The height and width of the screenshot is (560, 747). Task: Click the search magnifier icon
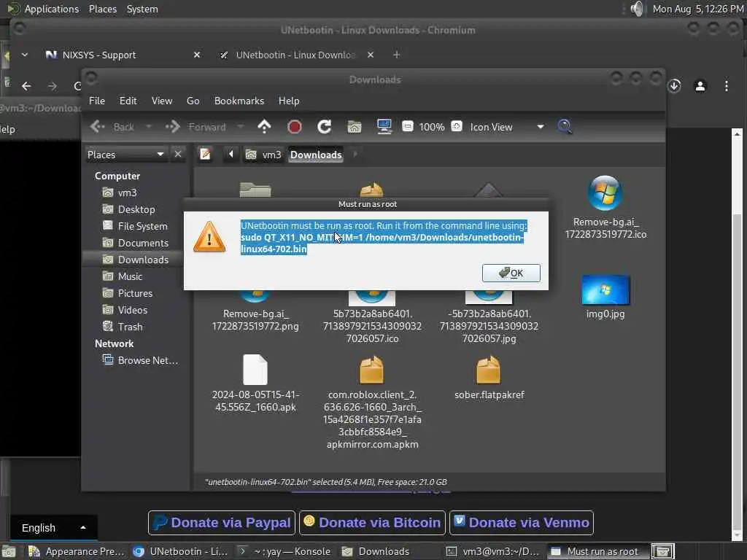click(x=565, y=127)
